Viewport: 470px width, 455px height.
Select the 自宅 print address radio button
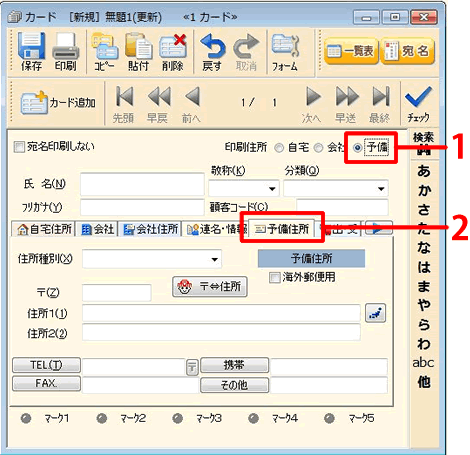click(279, 148)
